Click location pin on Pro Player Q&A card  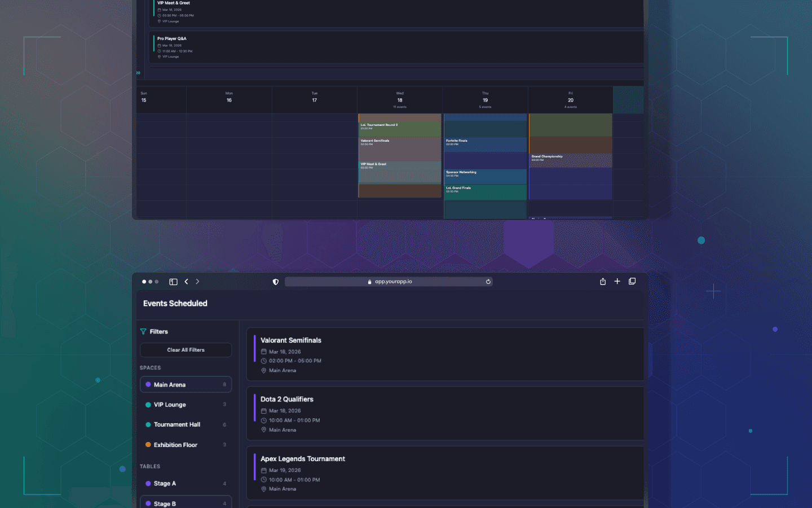[160, 56]
